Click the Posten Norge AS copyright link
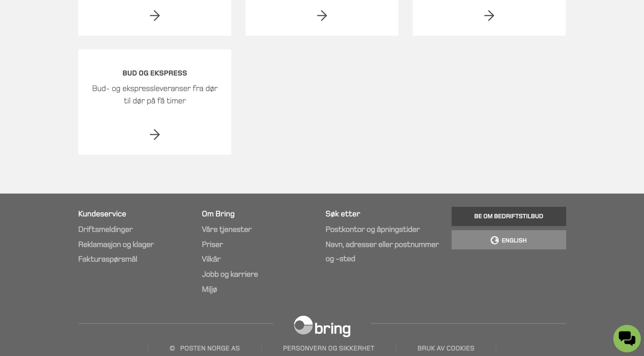 (x=210, y=348)
